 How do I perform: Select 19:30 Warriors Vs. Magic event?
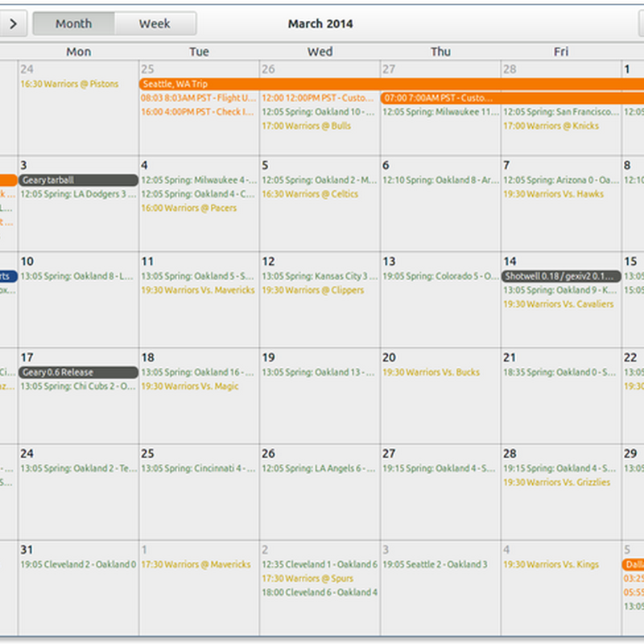coord(190,386)
